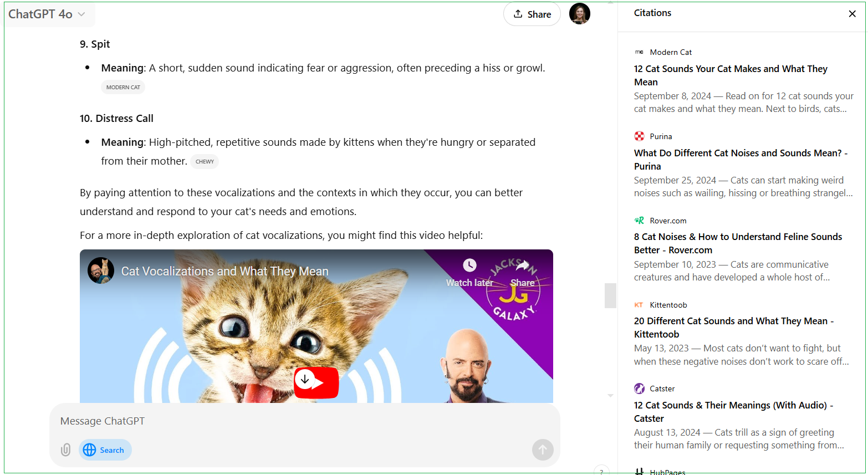The image size is (868, 475).
Task: Open the ChatGPT 4o model dropdown
Action: pos(49,14)
